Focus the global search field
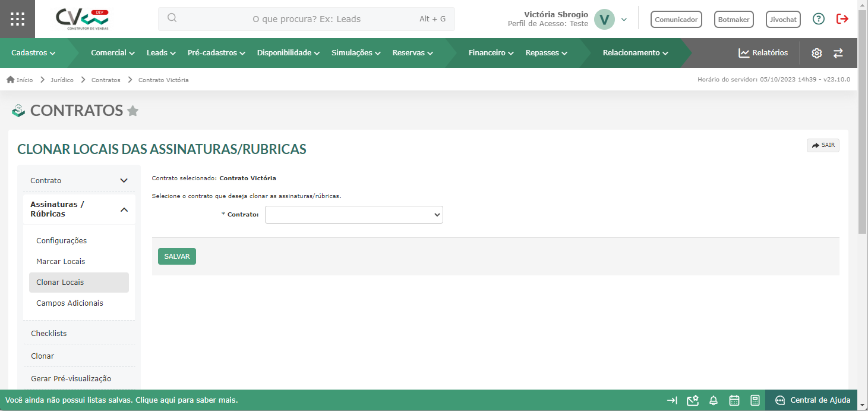 click(x=307, y=19)
